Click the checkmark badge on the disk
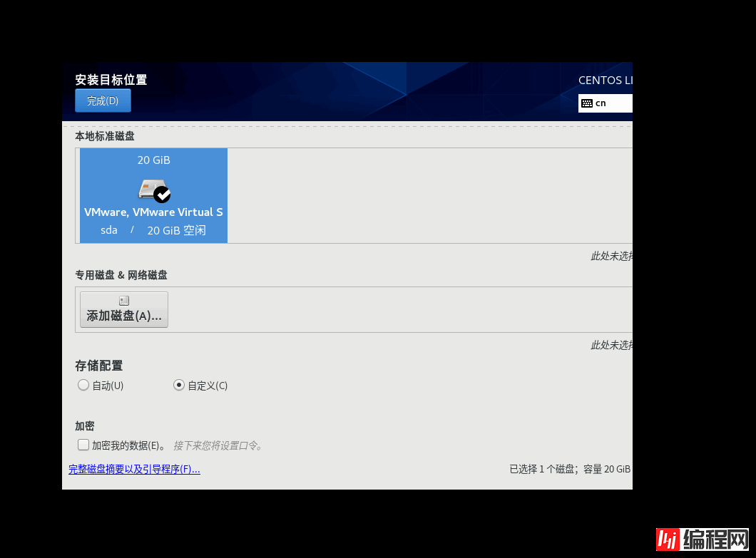The width and height of the screenshot is (756, 558). point(163,194)
